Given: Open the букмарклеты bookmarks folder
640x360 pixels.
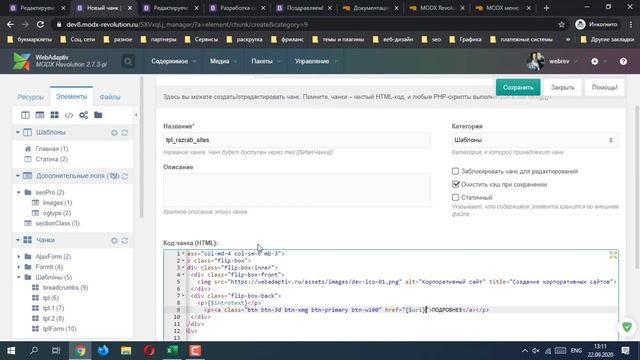Looking at the screenshot, I should (x=30, y=40).
